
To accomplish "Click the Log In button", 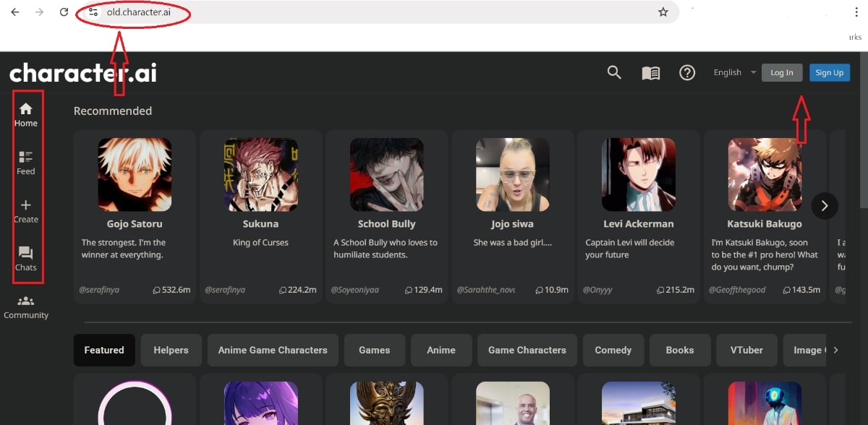I will coord(781,72).
